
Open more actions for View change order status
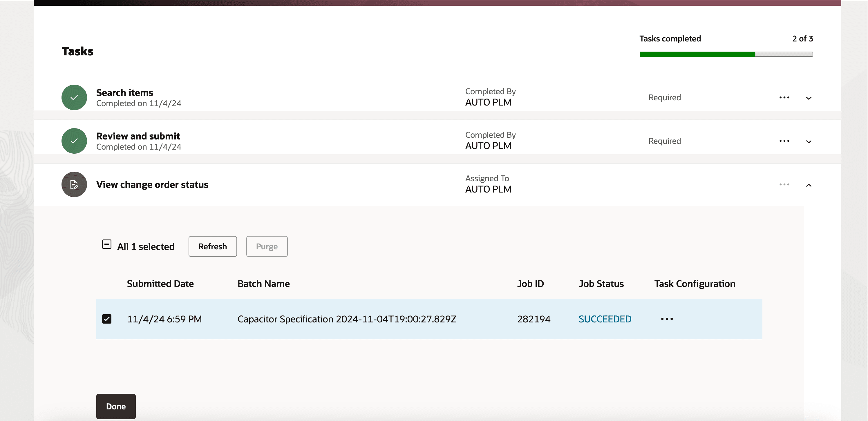(x=784, y=185)
